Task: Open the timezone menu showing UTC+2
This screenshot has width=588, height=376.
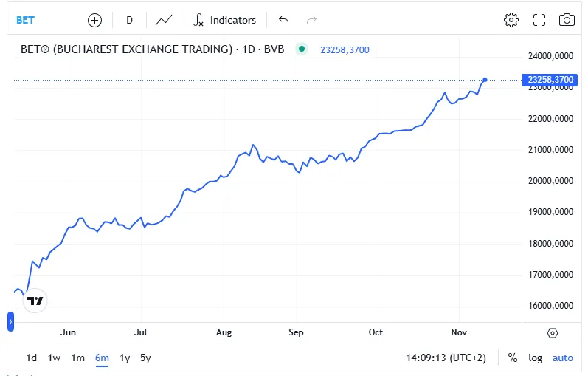Action: coord(446,358)
